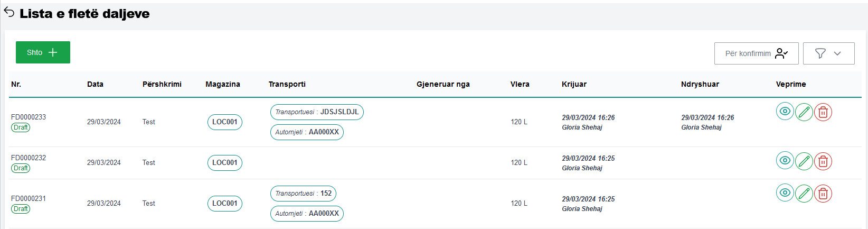The height and width of the screenshot is (229, 868).
Task: View details of row FD0000233
Action: (x=785, y=112)
